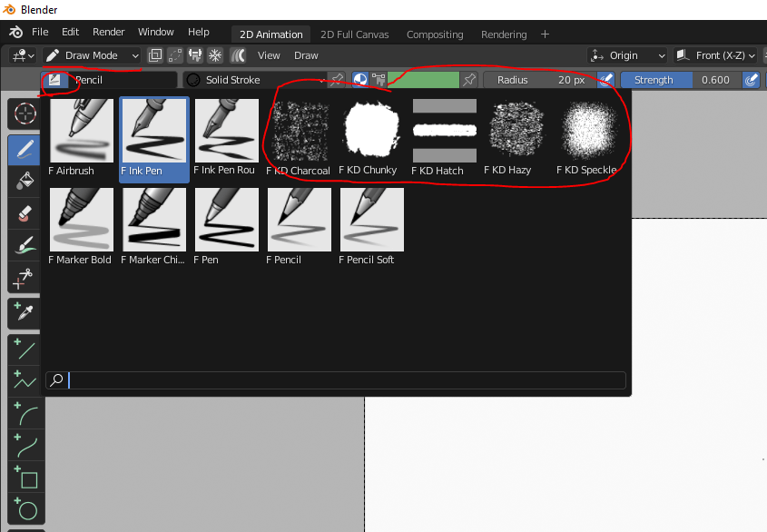Click the green color swatch
767x532 pixels.
click(x=423, y=80)
